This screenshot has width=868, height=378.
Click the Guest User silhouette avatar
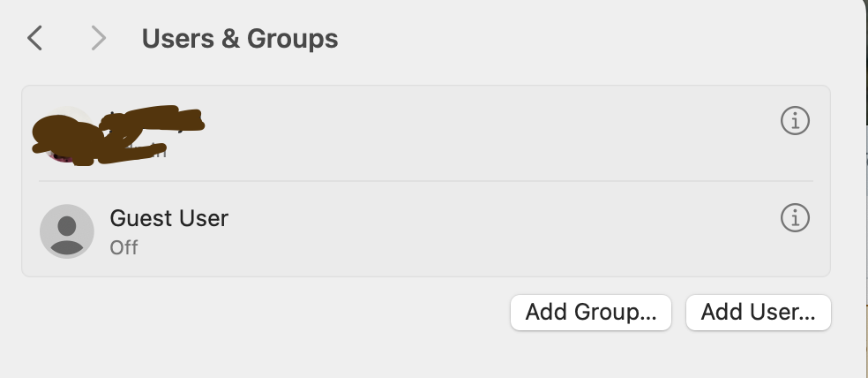[67, 231]
